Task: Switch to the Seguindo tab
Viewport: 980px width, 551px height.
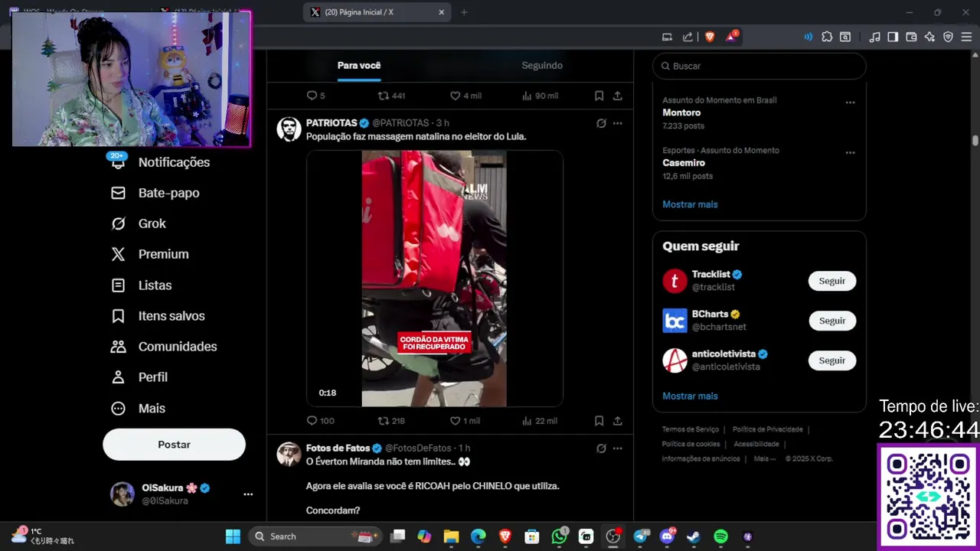Action: (x=542, y=66)
